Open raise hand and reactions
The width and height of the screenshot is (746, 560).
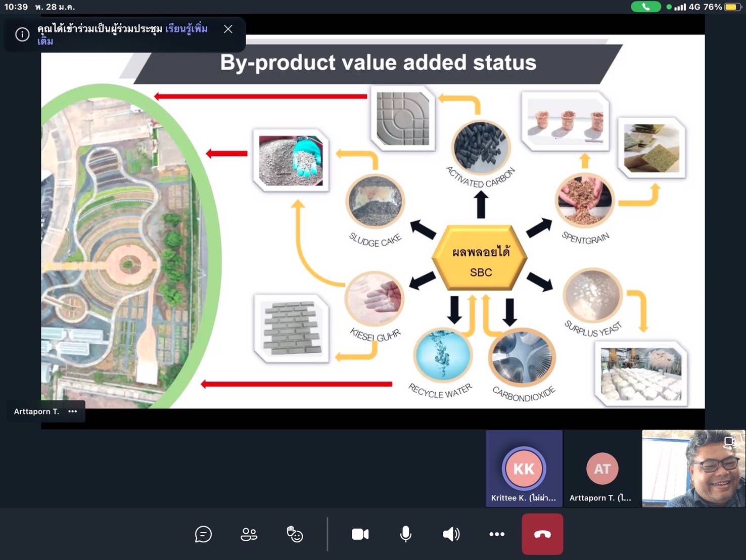click(295, 534)
